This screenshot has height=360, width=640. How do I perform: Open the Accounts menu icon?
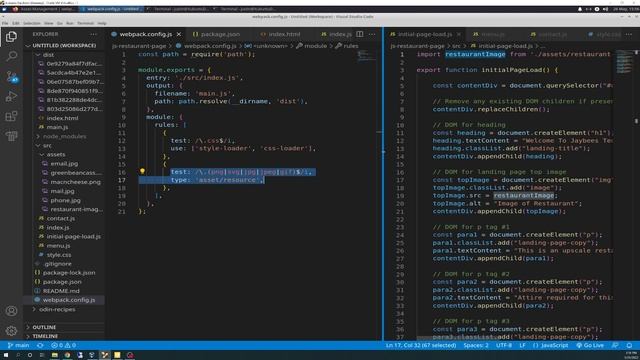click(11, 311)
